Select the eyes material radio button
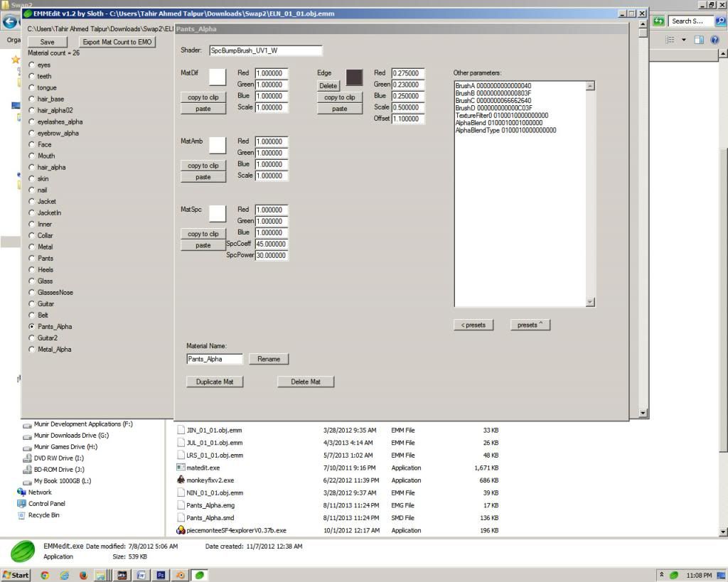 pos(31,65)
